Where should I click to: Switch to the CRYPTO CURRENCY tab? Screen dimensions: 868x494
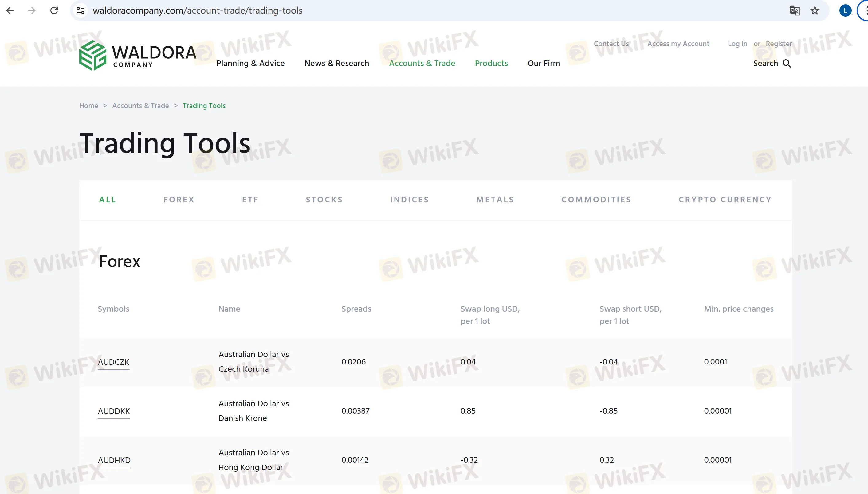[x=725, y=200]
